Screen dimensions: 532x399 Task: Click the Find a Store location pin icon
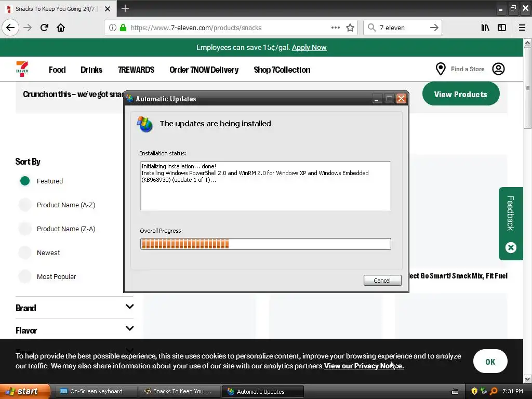(441, 69)
